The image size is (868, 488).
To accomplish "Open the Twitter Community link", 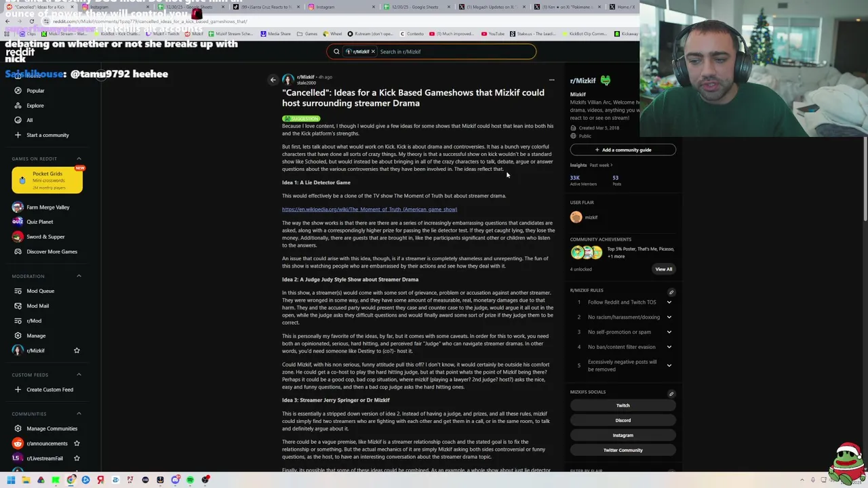I will (x=623, y=450).
